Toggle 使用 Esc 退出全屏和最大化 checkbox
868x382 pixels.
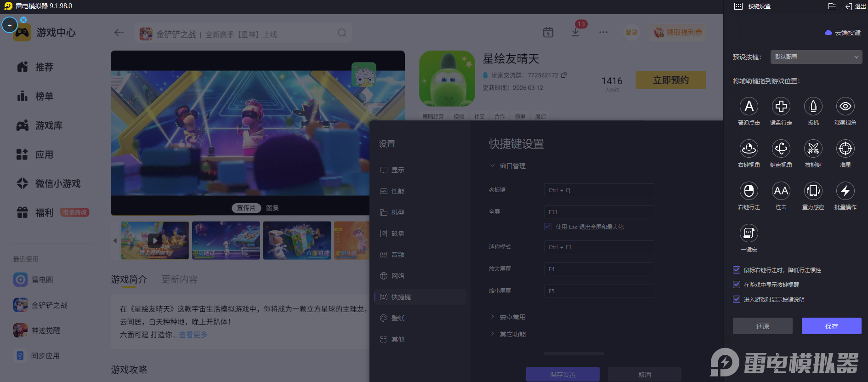point(548,227)
